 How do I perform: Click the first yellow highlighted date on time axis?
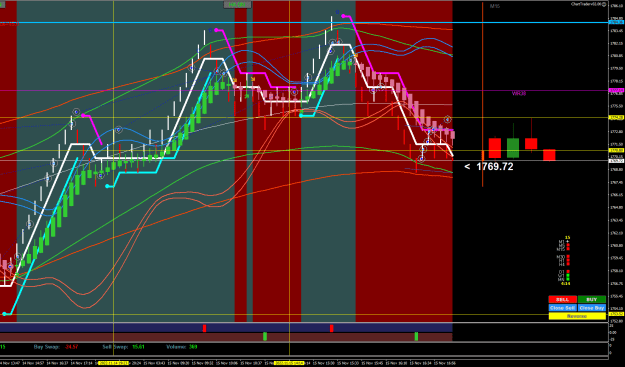[113, 363]
